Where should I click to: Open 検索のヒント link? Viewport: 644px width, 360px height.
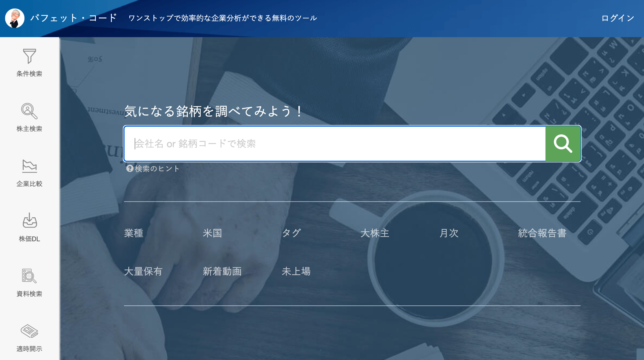(x=157, y=169)
